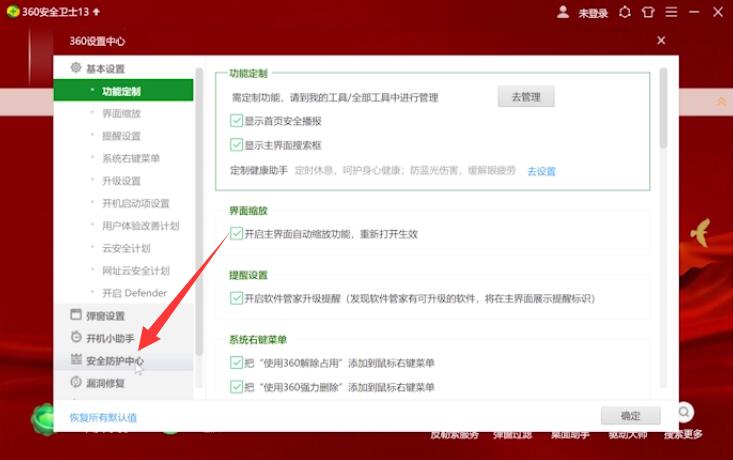Open the main hamburger menu icon

pyautogui.click(x=671, y=12)
